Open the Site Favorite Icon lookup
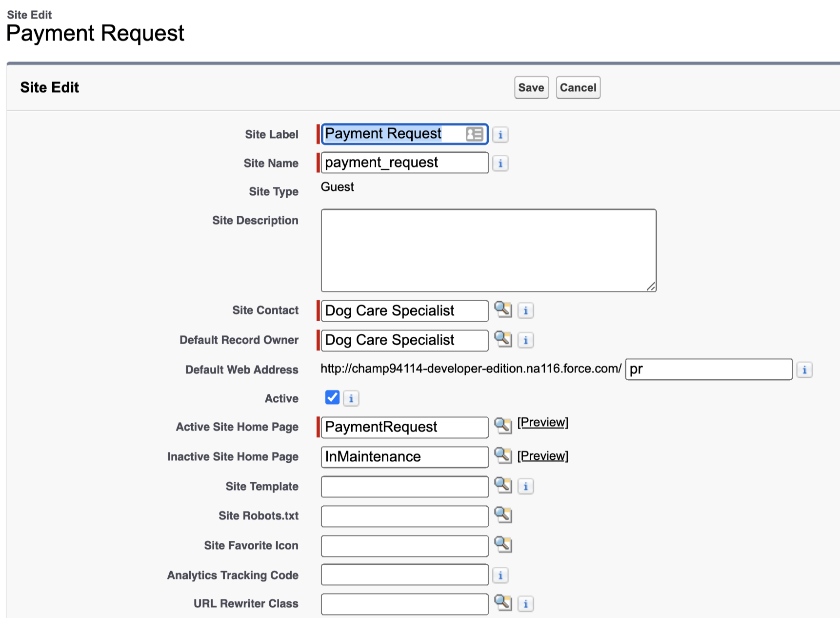The image size is (840, 618). pyautogui.click(x=504, y=545)
